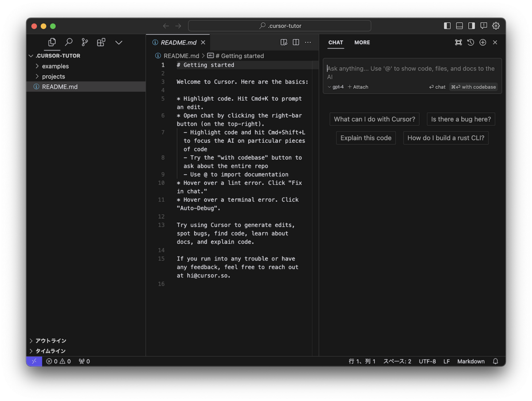This screenshot has width=532, height=401.
Task: Select 'Is there a bug here?' suggestion
Action: [461, 119]
